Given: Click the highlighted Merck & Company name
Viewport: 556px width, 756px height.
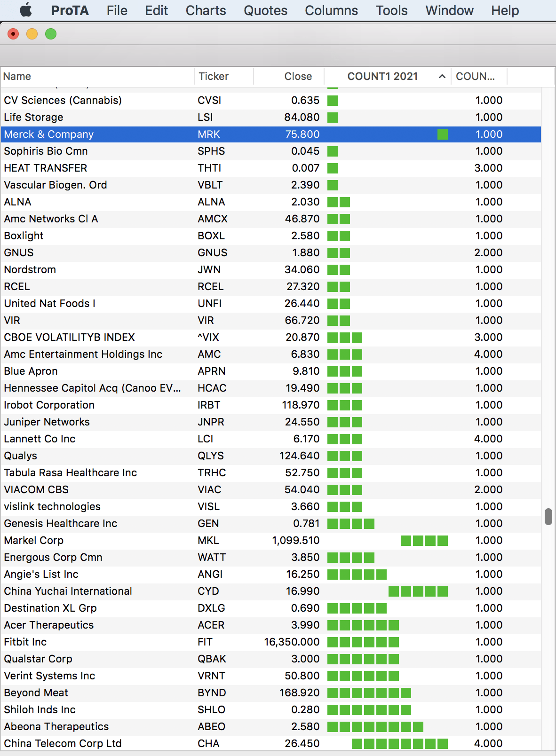Looking at the screenshot, I should tap(49, 134).
